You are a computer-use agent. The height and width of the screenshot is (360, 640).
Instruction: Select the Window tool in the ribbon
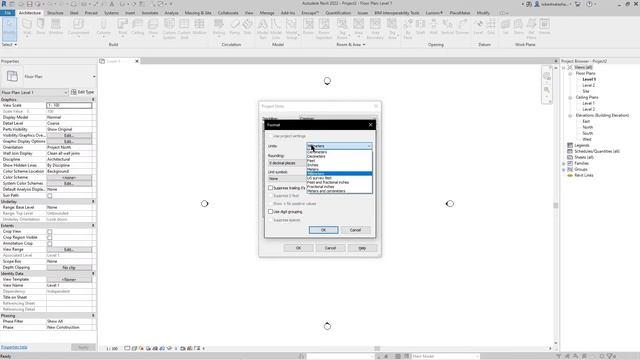pos(56,27)
